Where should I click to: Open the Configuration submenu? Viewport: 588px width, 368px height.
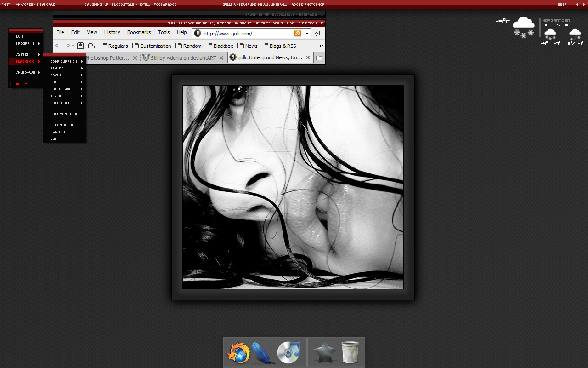tap(64, 61)
